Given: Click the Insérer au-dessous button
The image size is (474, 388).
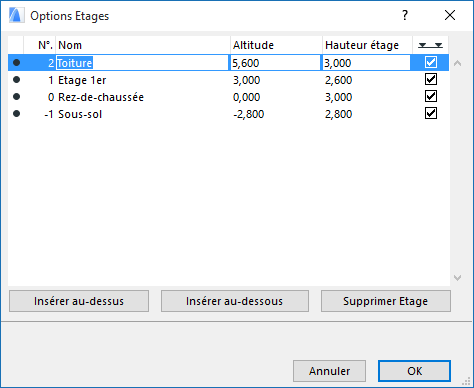Looking at the screenshot, I should (235, 301).
